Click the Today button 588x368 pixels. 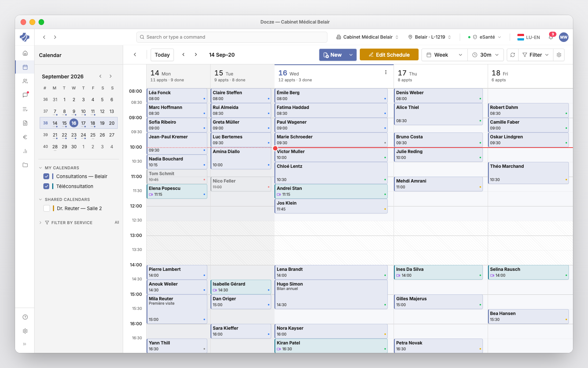tap(162, 55)
